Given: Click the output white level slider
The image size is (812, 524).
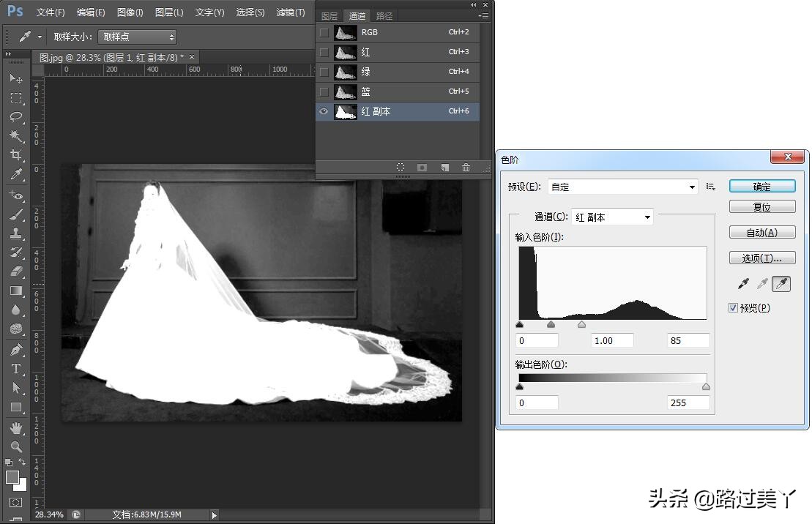Looking at the screenshot, I should pyautogui.click(x=706, y=387).
